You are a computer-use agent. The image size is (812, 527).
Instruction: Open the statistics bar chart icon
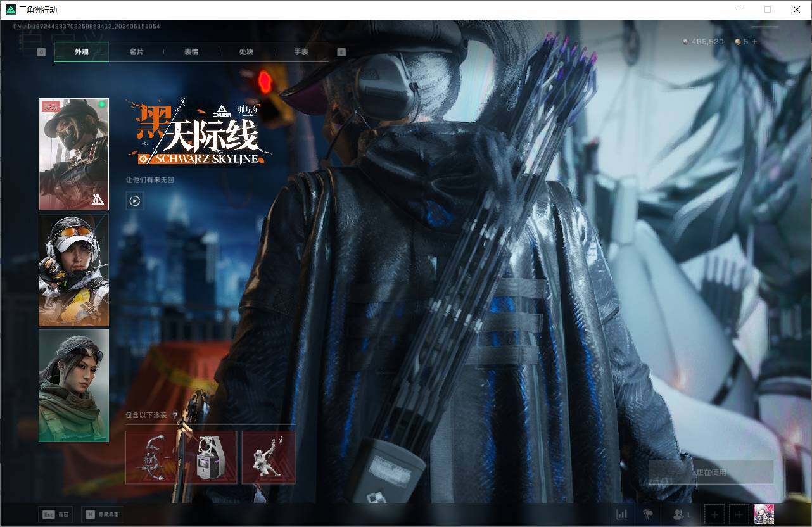click(x=621, y=514)
